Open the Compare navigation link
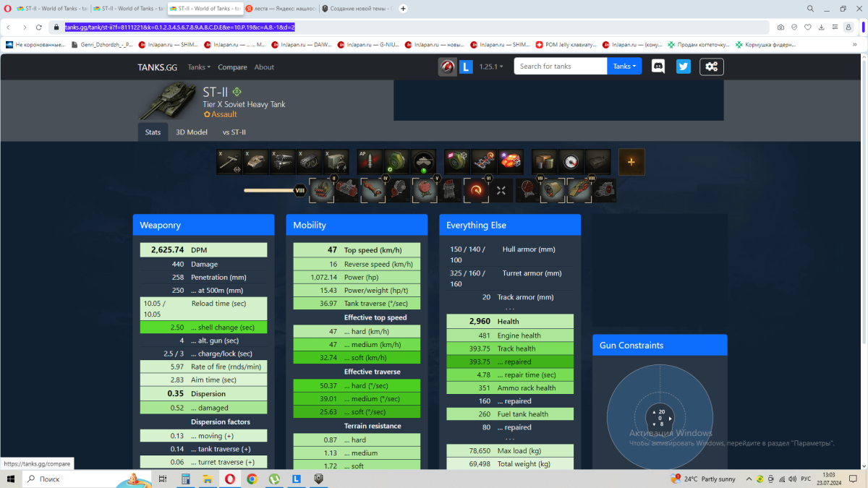868x488 pixels. [x=232, y=67]
